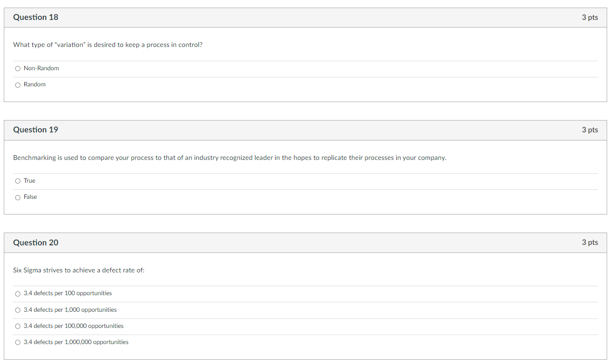This screenshot has height=364, width=610.
Task: Click the 'False' answer label text
Action: click(30, 197)
